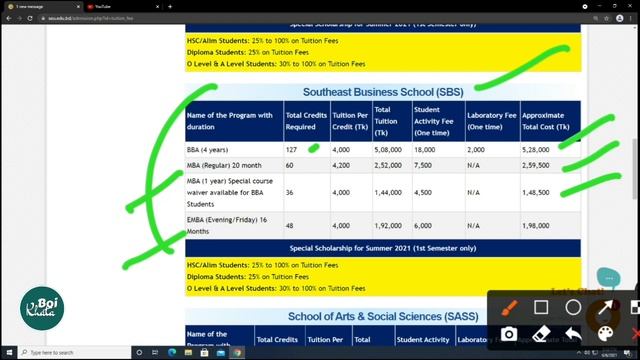Image resolution: width=640 pixels, height=360 pixels.
Task: Launch Microsoft Edge from taskbar
Action: tap(172, 352)
